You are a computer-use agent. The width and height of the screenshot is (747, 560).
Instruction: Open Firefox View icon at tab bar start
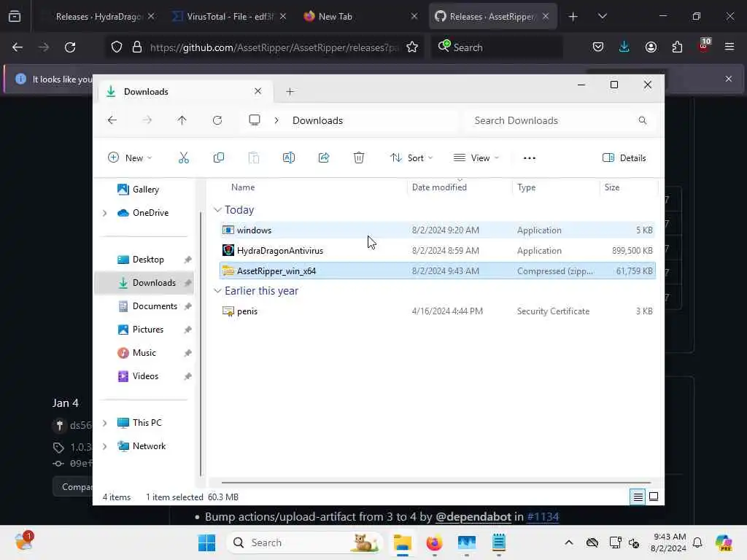point(15,17)
